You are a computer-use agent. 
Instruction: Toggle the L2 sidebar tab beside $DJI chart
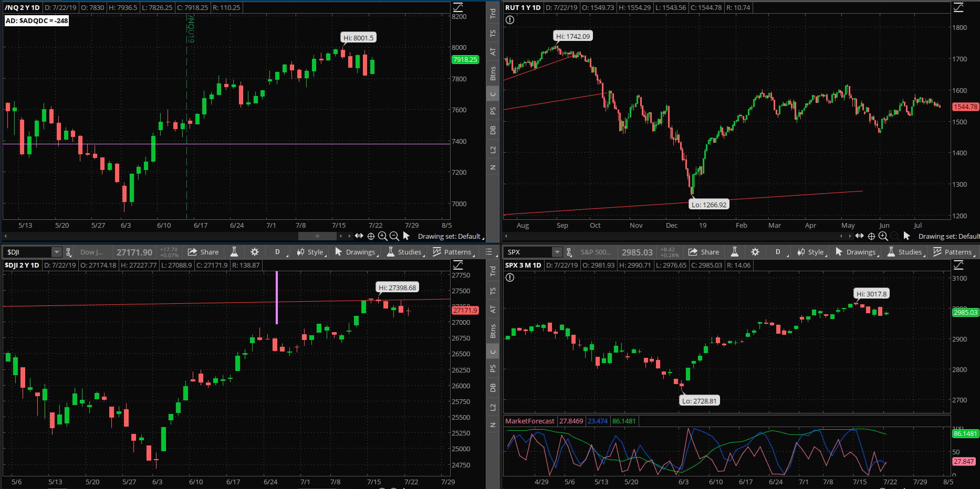point(493,407)
